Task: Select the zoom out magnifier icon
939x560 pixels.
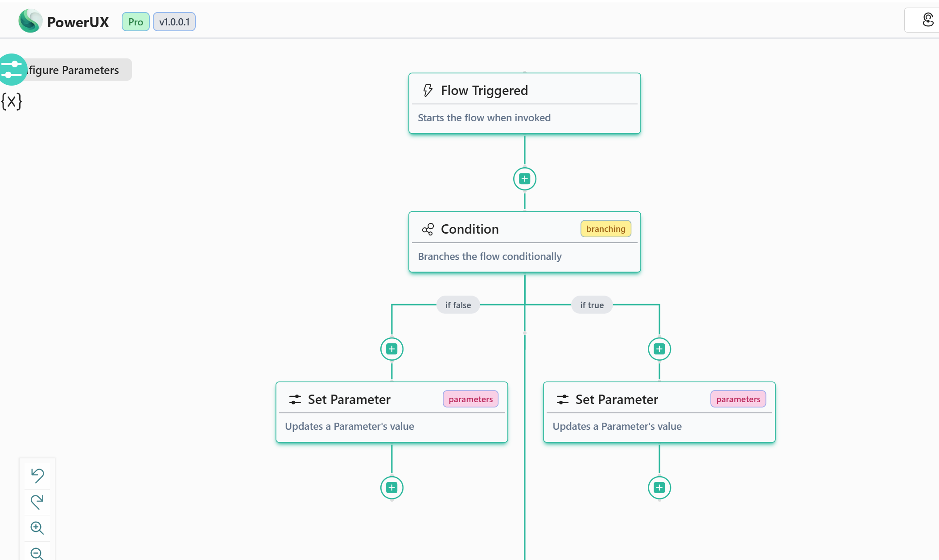Action: coord(37,553)
